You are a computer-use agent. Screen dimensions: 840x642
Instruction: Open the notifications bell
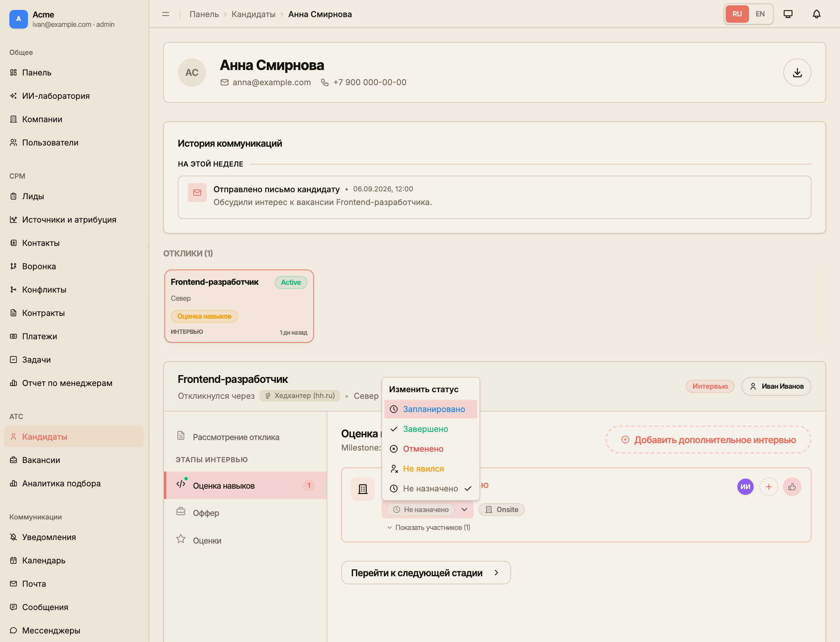(x=817, y=14)
